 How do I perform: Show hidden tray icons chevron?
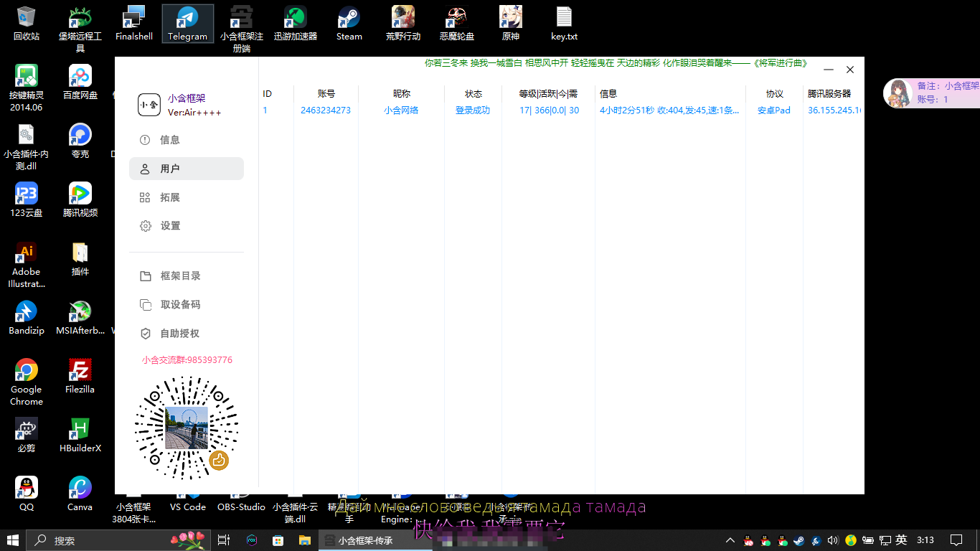click(x=730, y=540)
